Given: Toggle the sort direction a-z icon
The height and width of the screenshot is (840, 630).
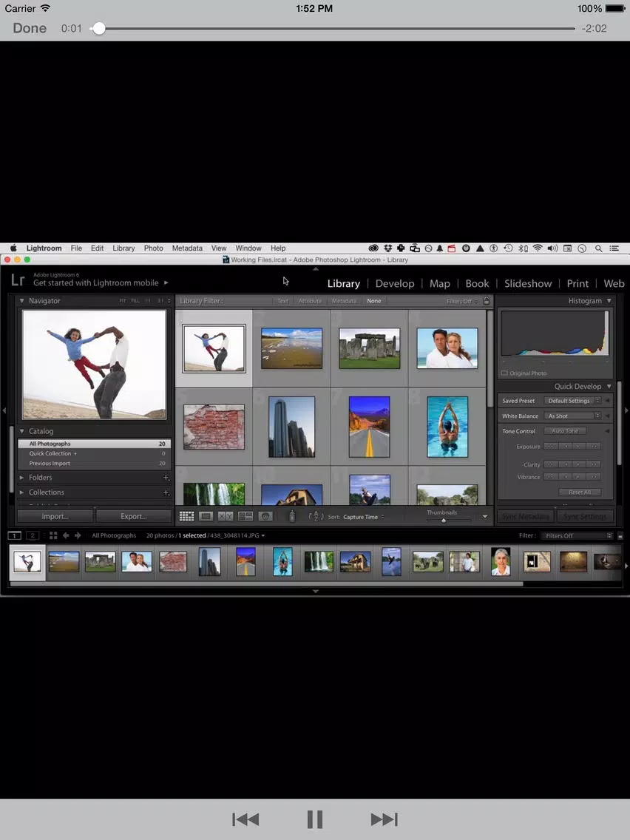Looking at the screenshot, I should pos(316,516).
